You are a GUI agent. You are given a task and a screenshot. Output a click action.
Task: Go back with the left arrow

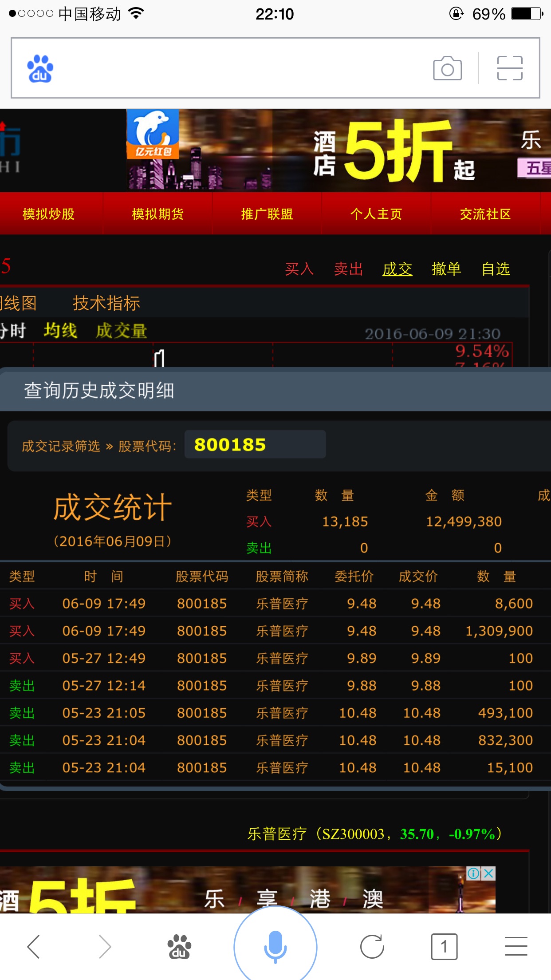point(34,946)
